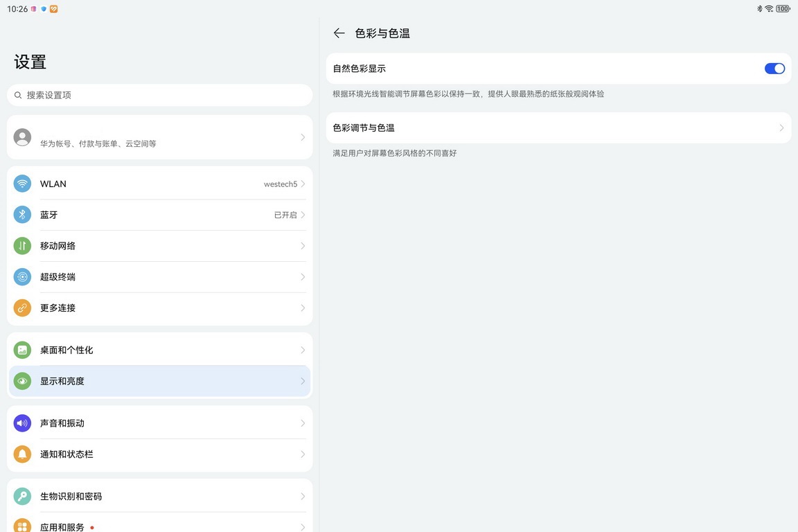This screenshot has width=798, height=532.
Task: Click the Bluetooth status bar icon
Action: (759, 8)
